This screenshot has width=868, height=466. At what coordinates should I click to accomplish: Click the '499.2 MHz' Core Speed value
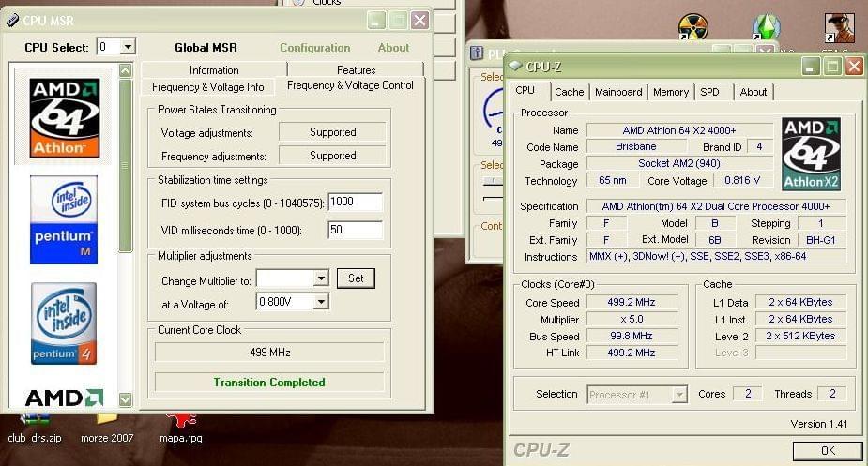(632, 302)
